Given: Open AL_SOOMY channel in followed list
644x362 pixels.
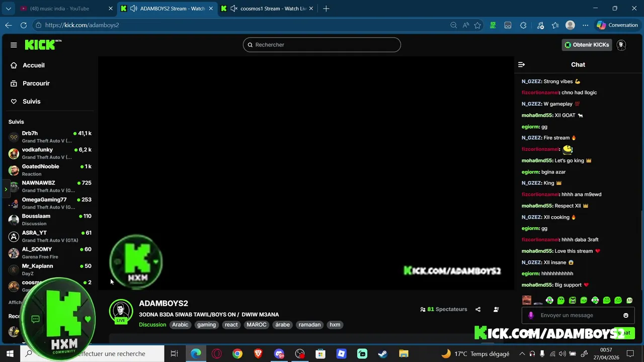Looking at the screenshot, I should pos(50,253).
